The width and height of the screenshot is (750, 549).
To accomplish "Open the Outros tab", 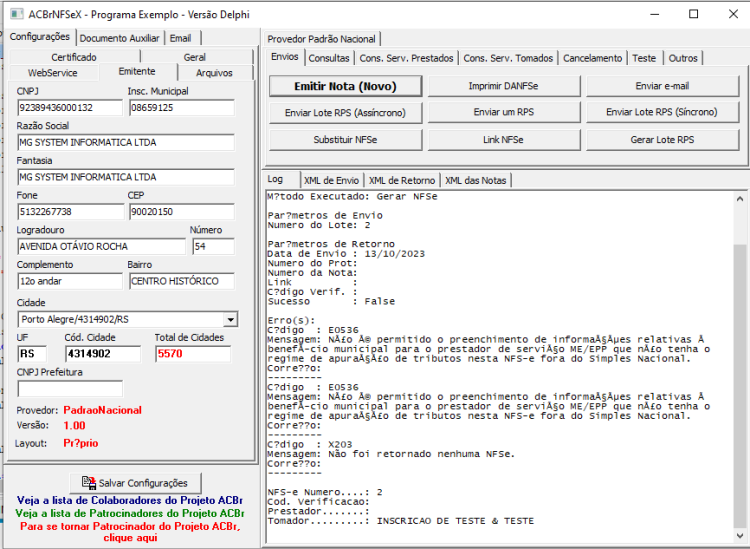I will tap(683, 58).
